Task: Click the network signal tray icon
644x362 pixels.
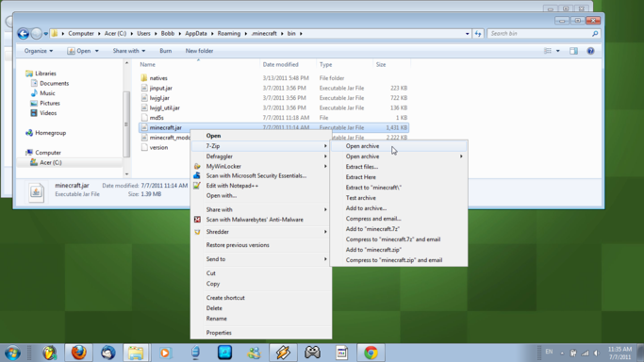Action: pyautogui.click(x=586, y=353)
